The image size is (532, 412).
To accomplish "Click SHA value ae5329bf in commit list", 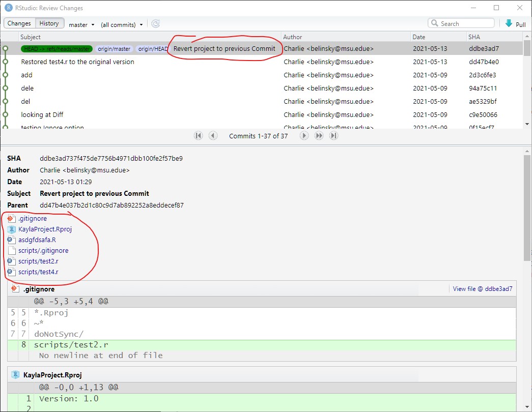I will [x=483, y=101].
